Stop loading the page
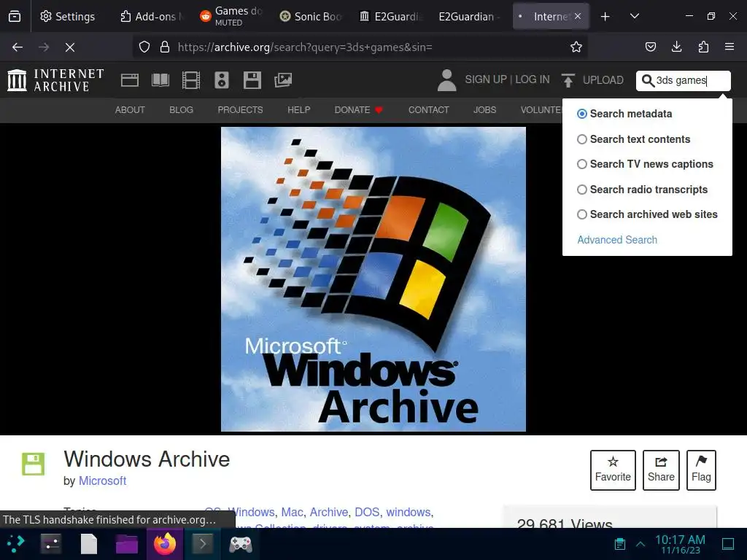This screenshot has height=560, width=747. tap(70, 47)
